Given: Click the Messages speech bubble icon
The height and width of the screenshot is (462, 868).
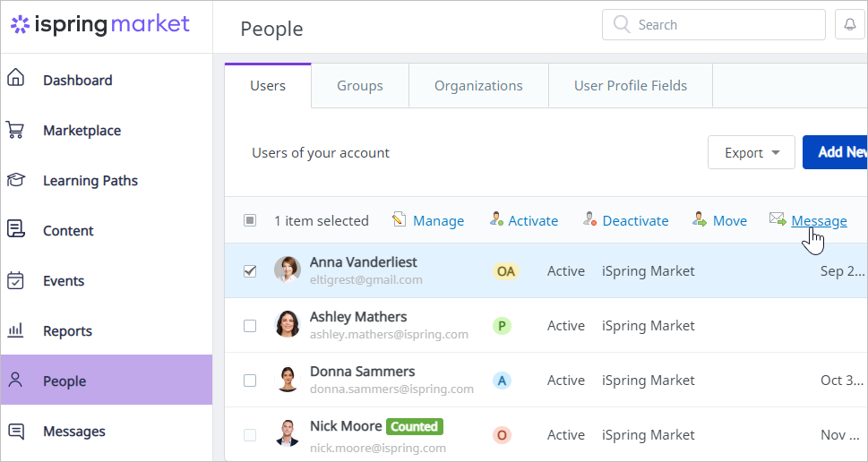Looking at the screenshot, I should pos(16,431).
